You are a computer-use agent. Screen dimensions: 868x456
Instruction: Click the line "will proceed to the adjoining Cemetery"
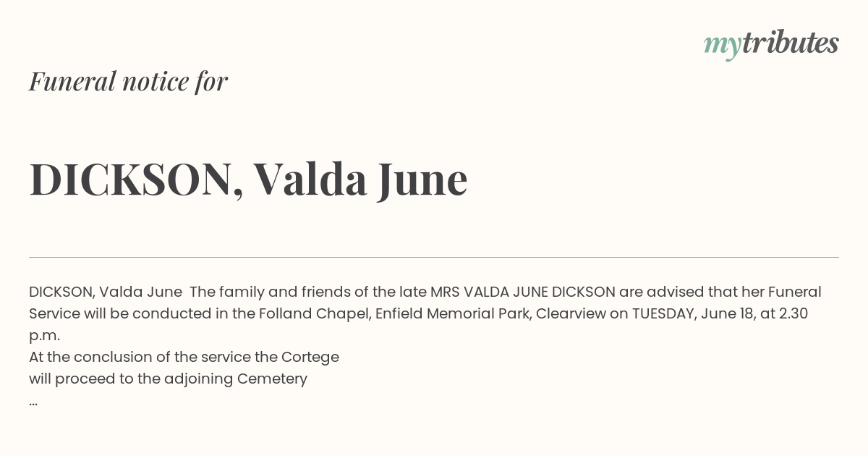[x=168, y=379]
